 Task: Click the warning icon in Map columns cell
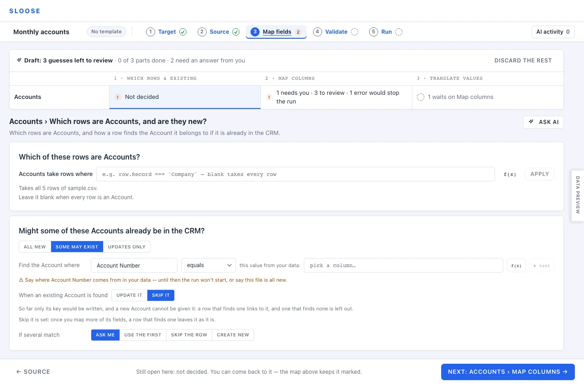click(x=269, y=97)
